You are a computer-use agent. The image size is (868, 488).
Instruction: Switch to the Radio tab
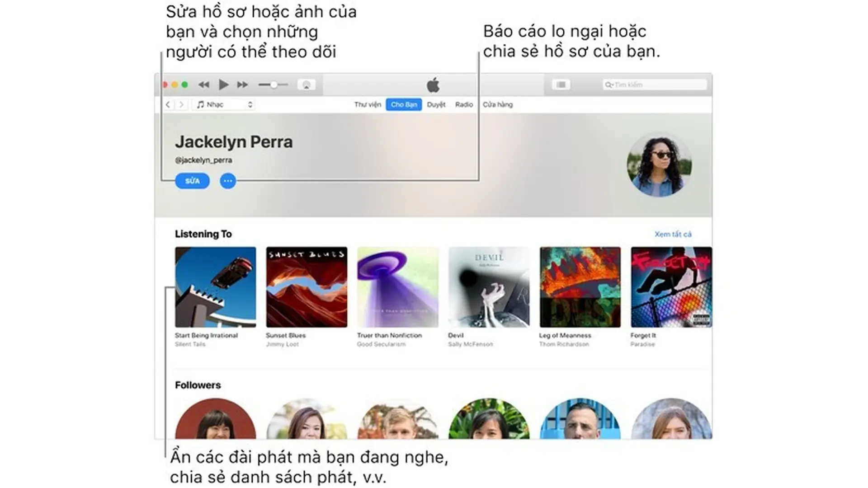[x=464, y=104]
